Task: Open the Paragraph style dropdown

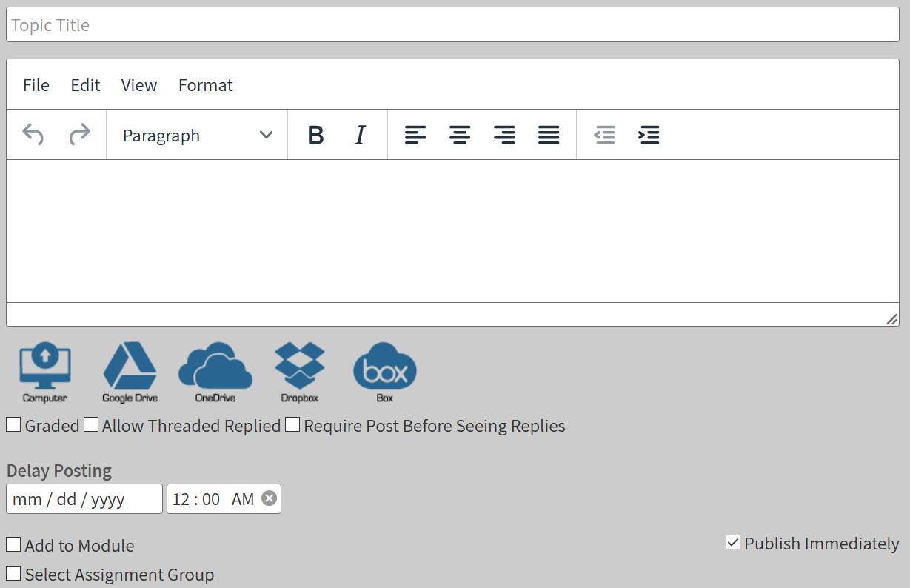Action: 197,135
